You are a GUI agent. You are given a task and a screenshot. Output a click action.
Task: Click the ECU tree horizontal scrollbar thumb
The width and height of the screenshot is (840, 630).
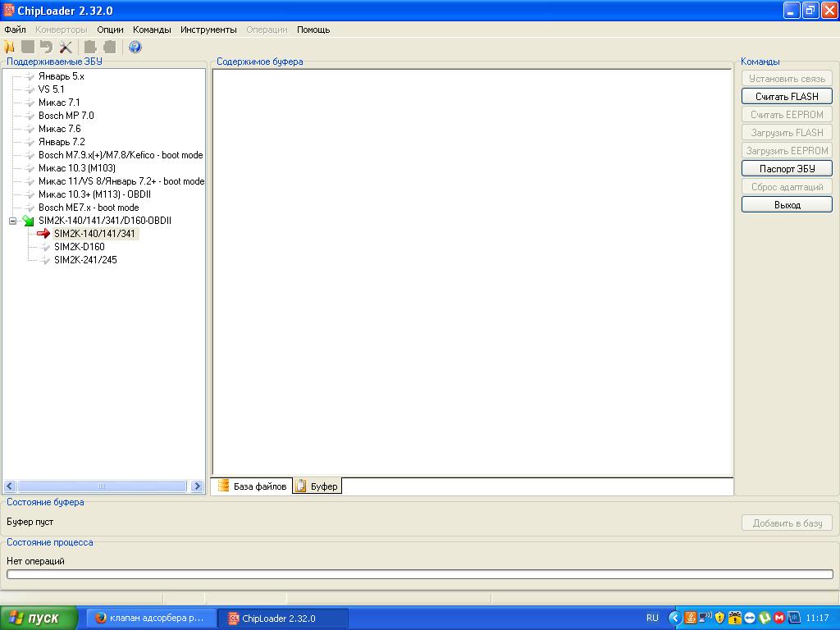pos(102,486)
